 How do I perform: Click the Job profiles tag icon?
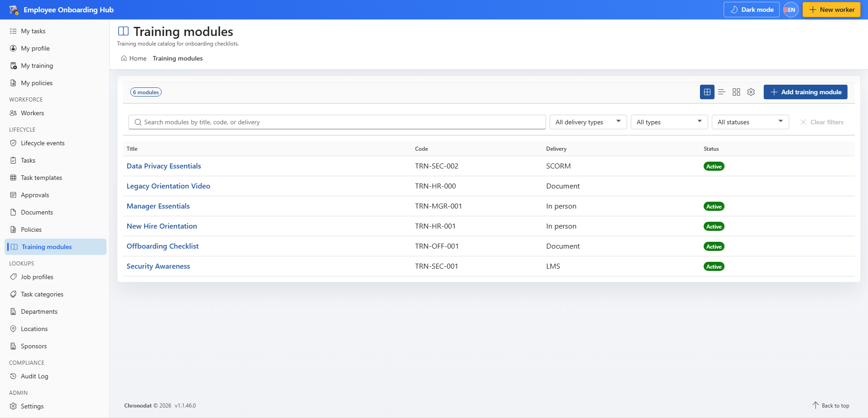13,277
